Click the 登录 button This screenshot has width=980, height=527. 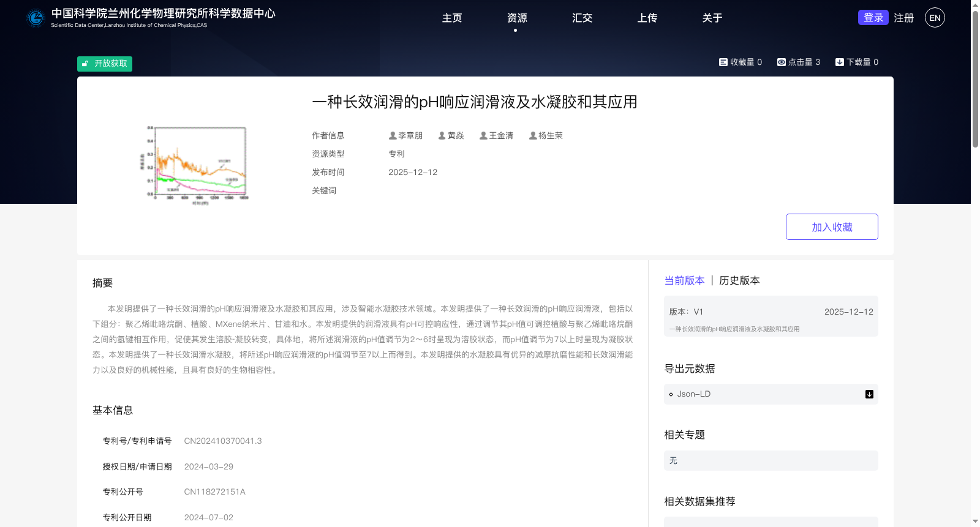tap(873, 17)
